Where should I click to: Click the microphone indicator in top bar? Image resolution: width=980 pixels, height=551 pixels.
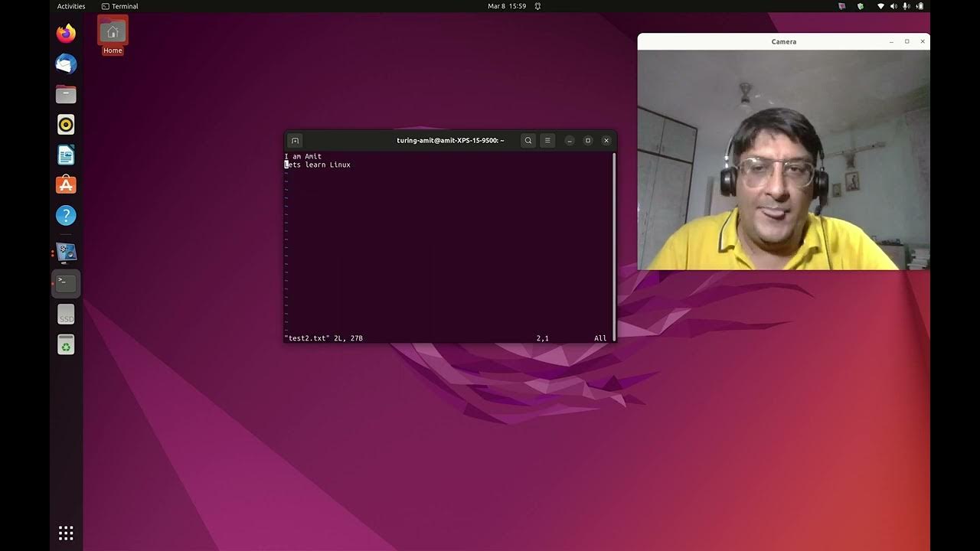[906, 6]
